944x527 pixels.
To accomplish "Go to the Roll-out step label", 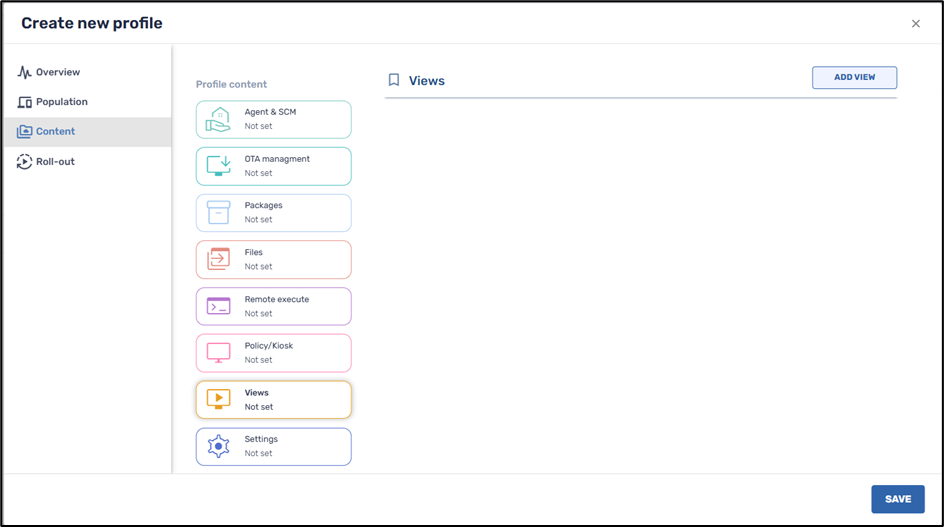I will 55,162.
